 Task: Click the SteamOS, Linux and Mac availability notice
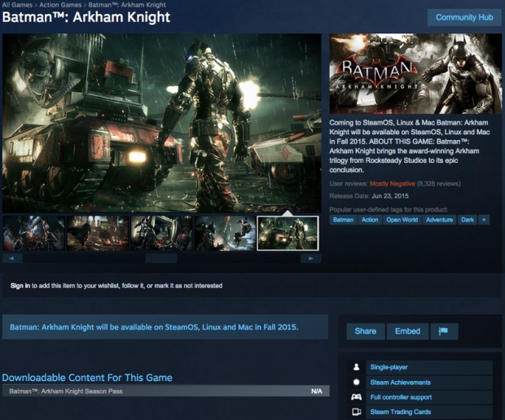click(165, 327)
